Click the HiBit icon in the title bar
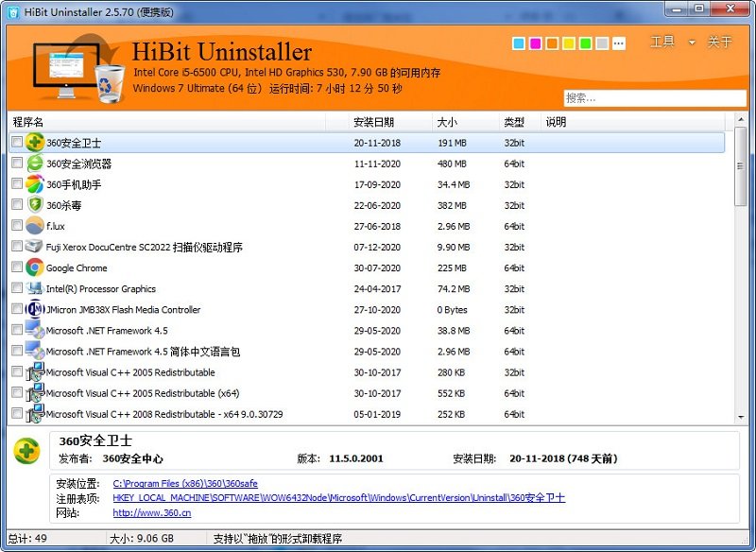 pyautogui.click(x=13, y=12)
